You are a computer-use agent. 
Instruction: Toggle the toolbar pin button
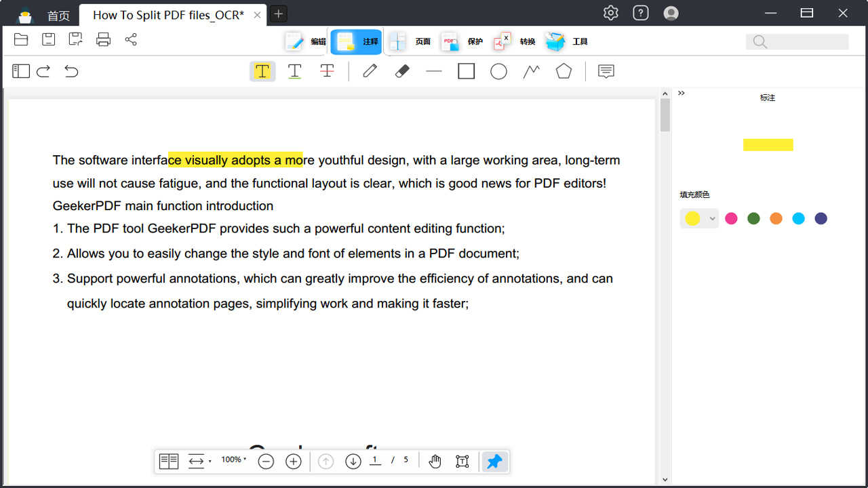(x=494, y=462)
